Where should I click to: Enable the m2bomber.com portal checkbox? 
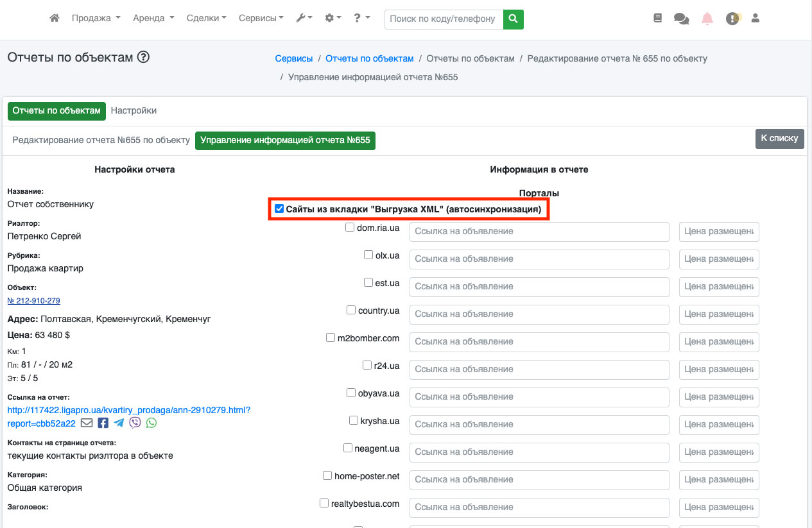tap(331, 337)
